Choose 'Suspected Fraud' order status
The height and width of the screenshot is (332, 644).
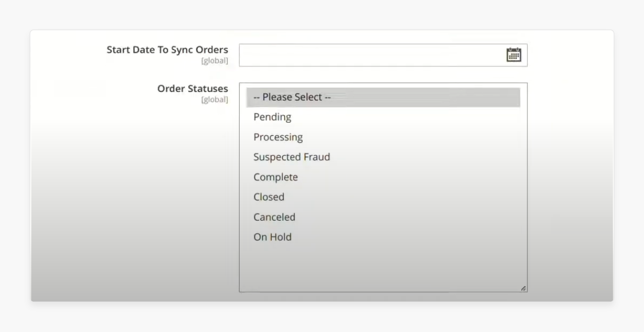291,157
